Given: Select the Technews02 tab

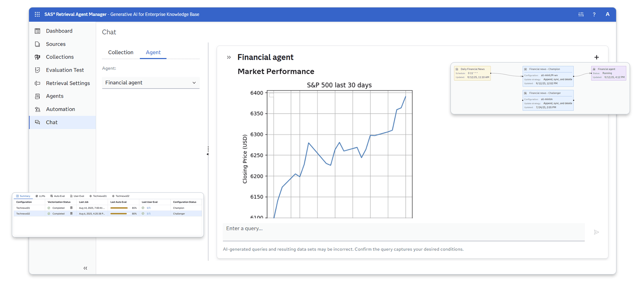Looking at the screenshot, I should pos(121,196).
